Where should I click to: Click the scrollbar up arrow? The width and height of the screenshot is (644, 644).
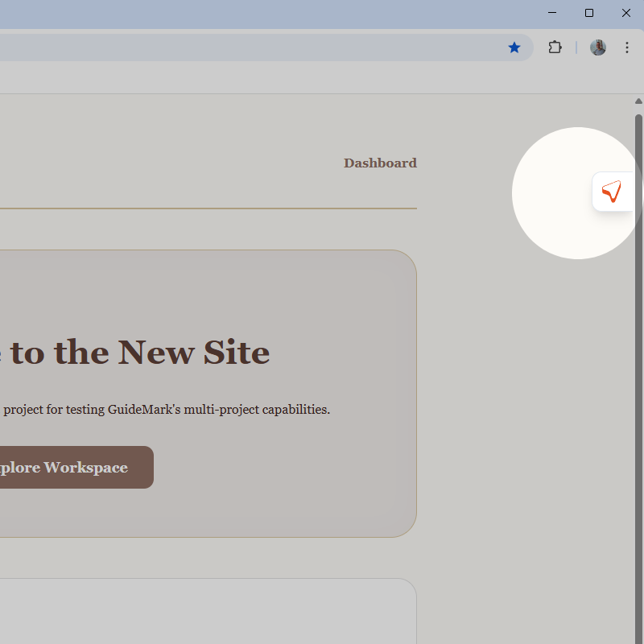(x=638, y=101)
